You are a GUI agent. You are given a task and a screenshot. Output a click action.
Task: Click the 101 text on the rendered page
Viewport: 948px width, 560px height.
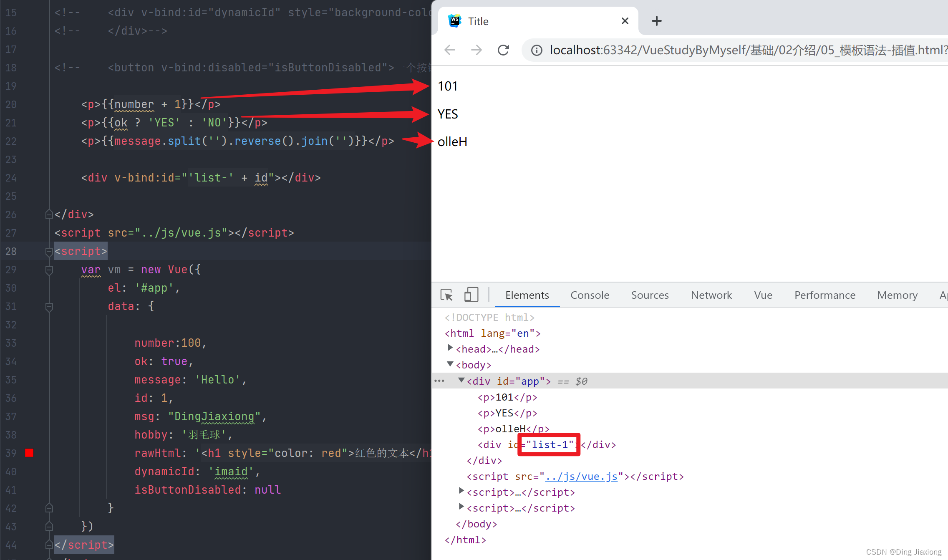click(448, 86)
